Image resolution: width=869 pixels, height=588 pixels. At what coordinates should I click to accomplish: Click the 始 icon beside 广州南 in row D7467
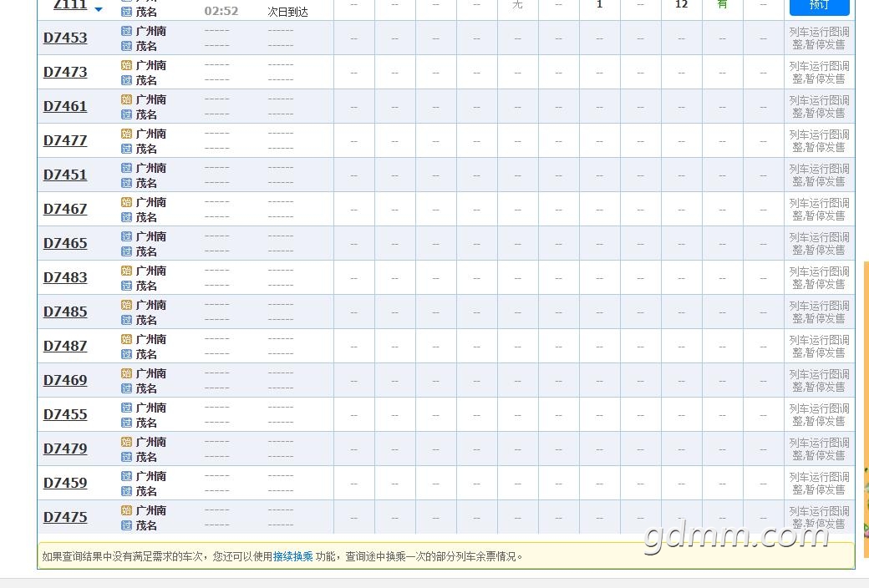(126, 202)
